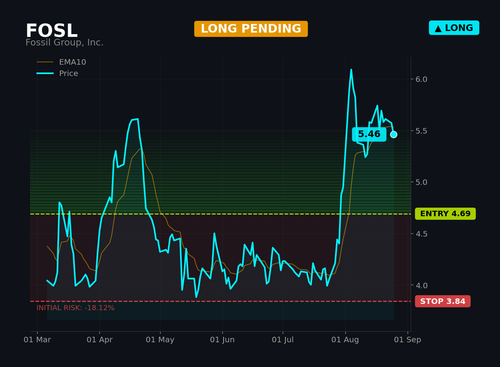Click the 01 Mar axis label

37,340
